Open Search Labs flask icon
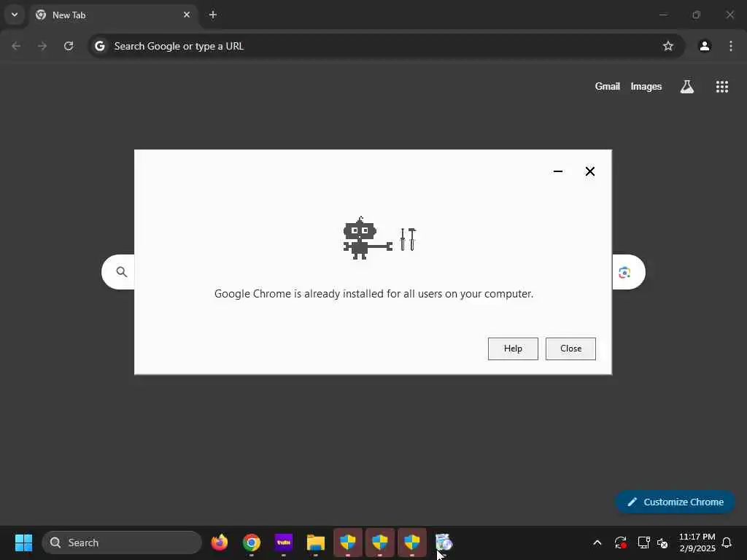This screenshot has width=747, height=560. (x=687, y=86)
